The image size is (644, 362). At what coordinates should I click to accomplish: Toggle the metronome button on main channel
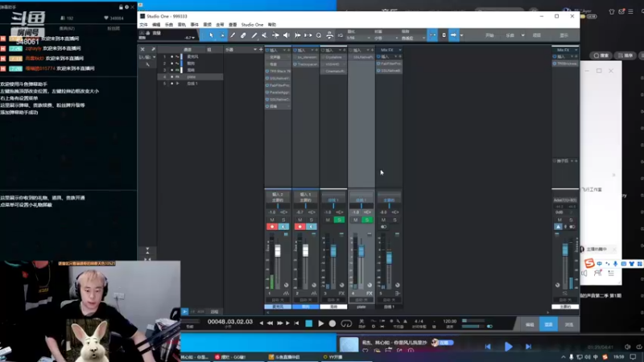point(558,227)
